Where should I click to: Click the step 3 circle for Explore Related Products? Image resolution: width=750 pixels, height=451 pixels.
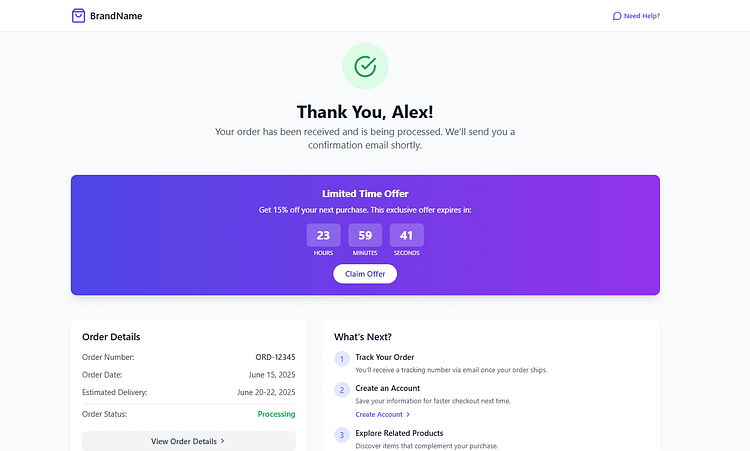[342, 435]
